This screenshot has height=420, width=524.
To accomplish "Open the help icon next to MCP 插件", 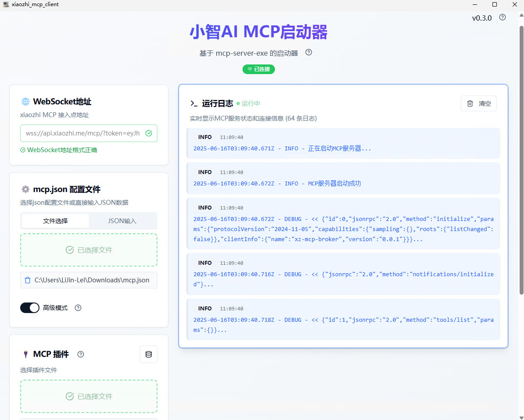I will (81, 354).
